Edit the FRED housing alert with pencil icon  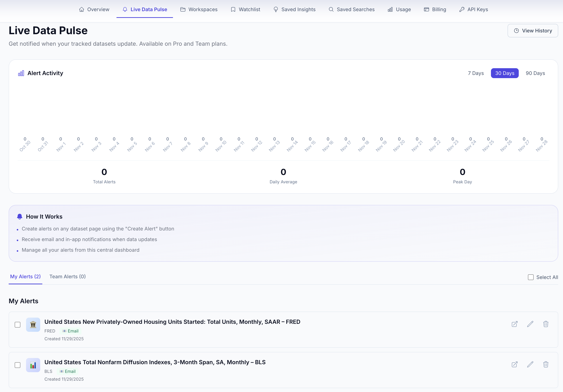pos(530,324)
